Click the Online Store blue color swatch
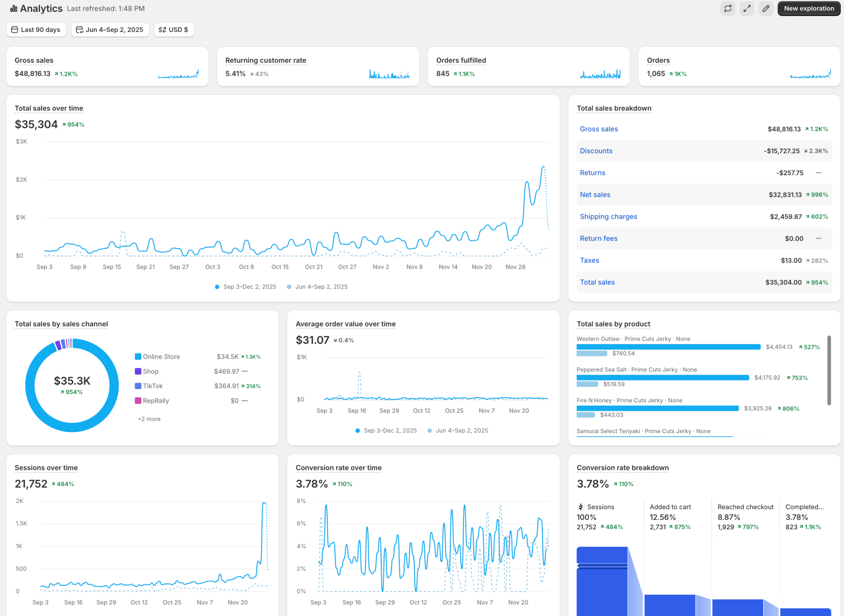 (x=138, y=357)
